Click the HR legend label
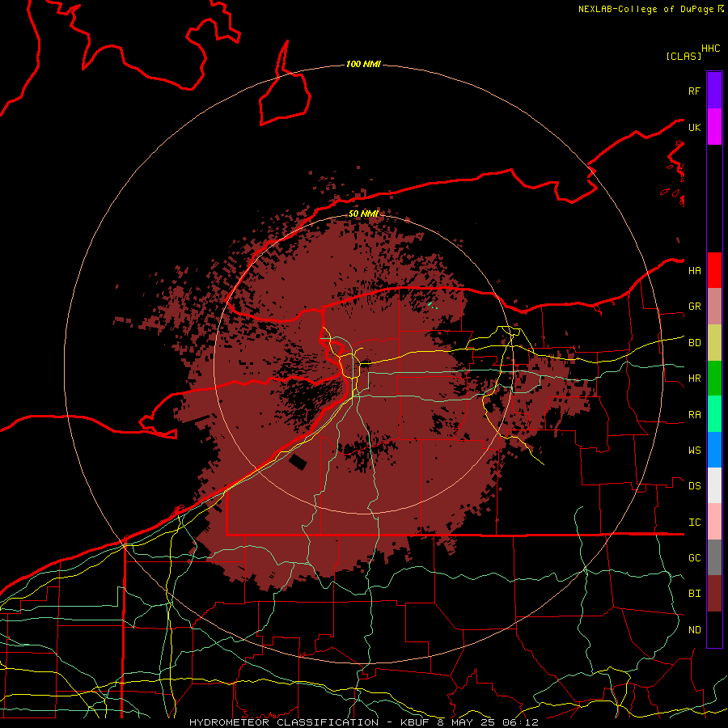The width and height of the screenshot is (728, 728). [x=694, y=379]
